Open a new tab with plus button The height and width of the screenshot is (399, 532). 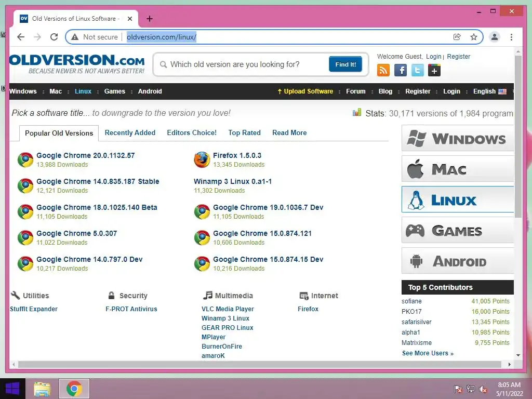point(149,19)
